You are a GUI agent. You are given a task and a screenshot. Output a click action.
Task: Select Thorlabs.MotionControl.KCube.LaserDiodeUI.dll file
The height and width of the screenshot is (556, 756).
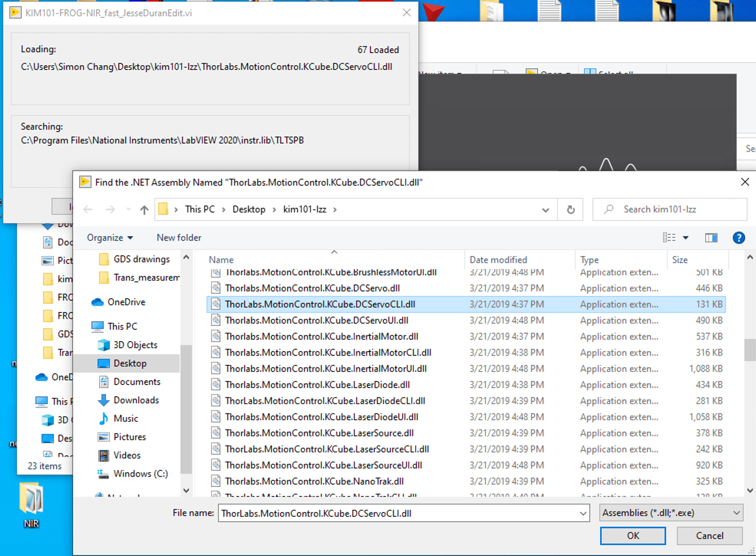click(x=466, y=417)
